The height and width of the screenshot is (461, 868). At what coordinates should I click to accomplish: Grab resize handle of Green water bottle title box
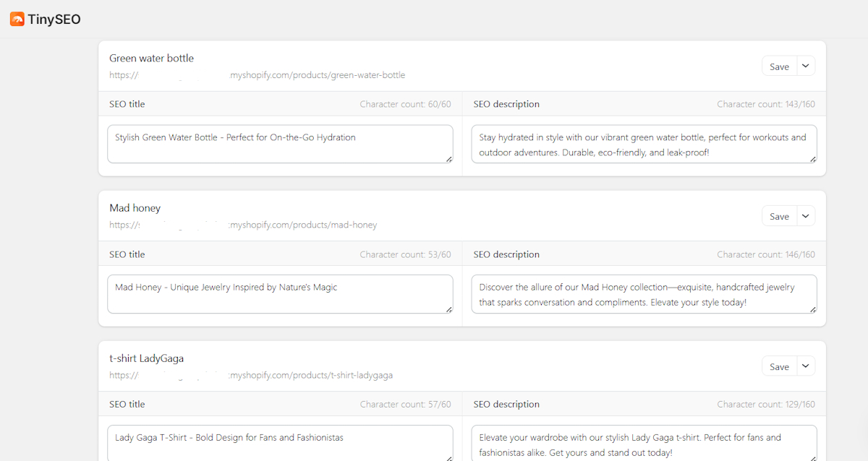[x=448, y=159]
